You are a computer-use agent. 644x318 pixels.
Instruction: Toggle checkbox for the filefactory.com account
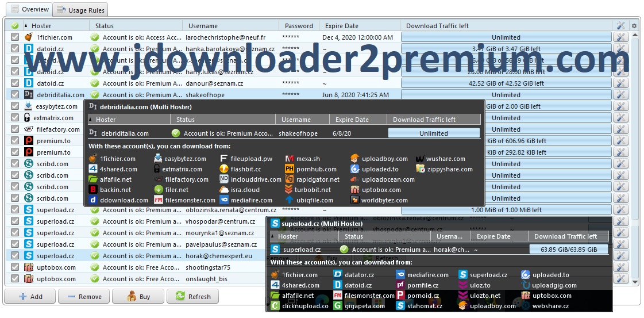[x=15, y=129]
